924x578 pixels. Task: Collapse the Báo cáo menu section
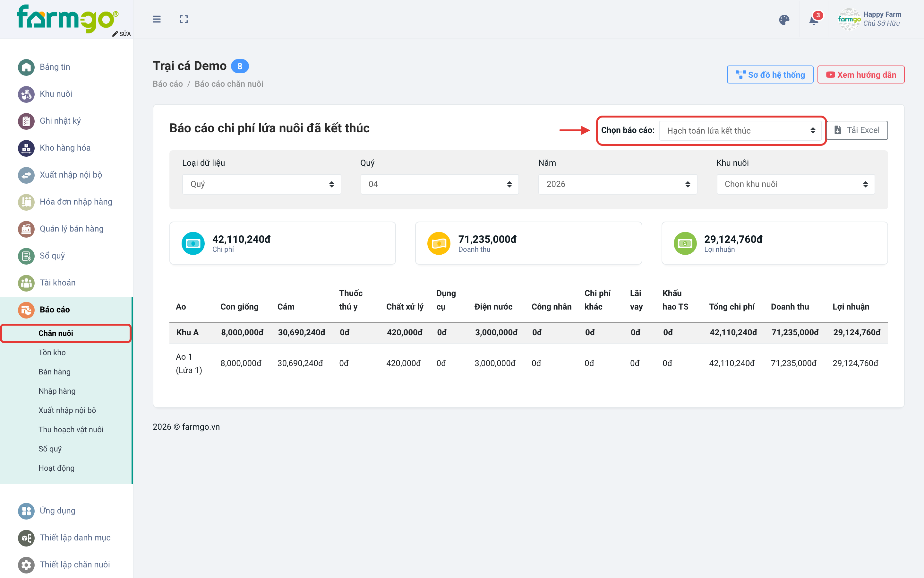tap(66, 310)
